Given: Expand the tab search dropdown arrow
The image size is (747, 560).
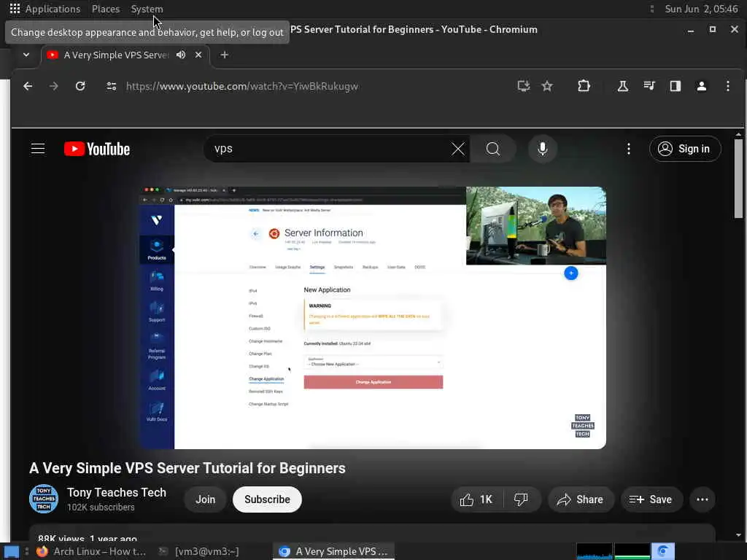Looking at the screenshot, I should 26,55.
